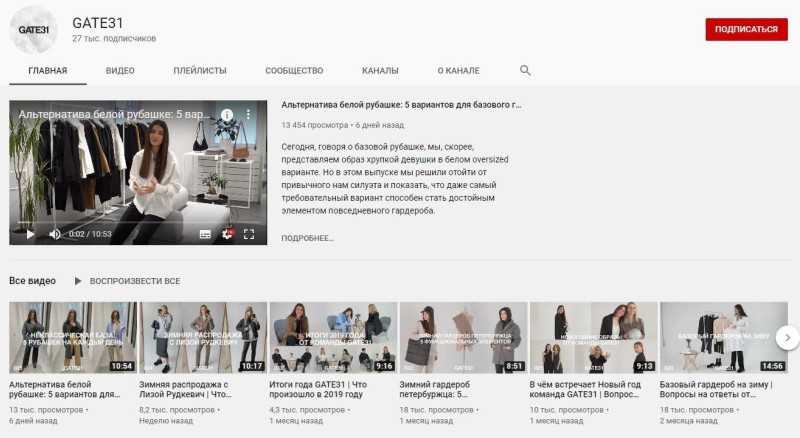Subscribe with the red ПОДПИСАТЬСЯ button
Image resolution: width=800 pixels, height=438 pixels.
746,30
